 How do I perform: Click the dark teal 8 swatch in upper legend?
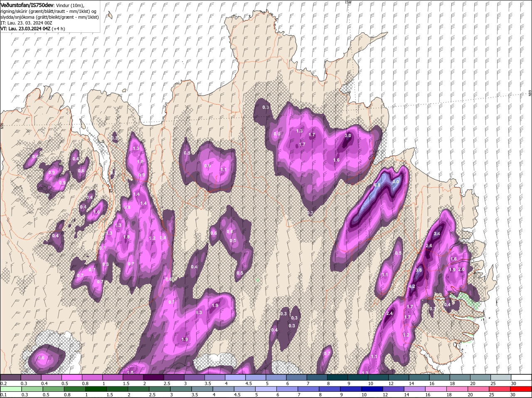337,377
